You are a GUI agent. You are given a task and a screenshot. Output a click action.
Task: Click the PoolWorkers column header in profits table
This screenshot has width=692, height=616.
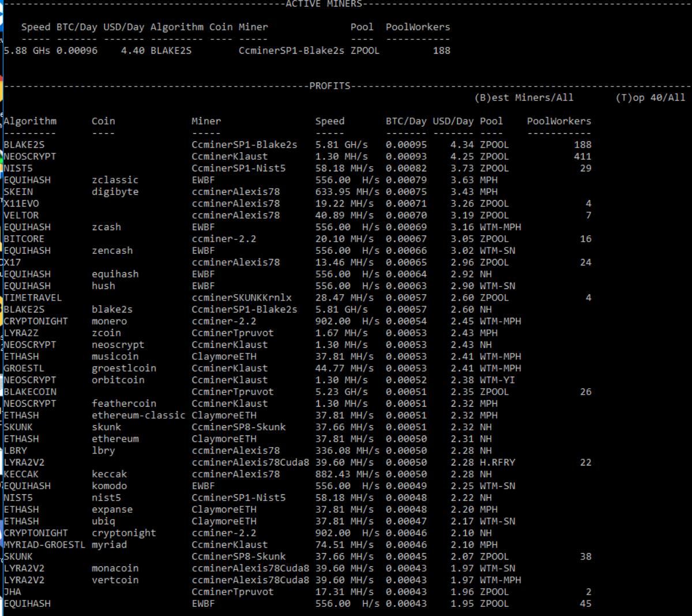pyautogui.click(x=559, y=121)
